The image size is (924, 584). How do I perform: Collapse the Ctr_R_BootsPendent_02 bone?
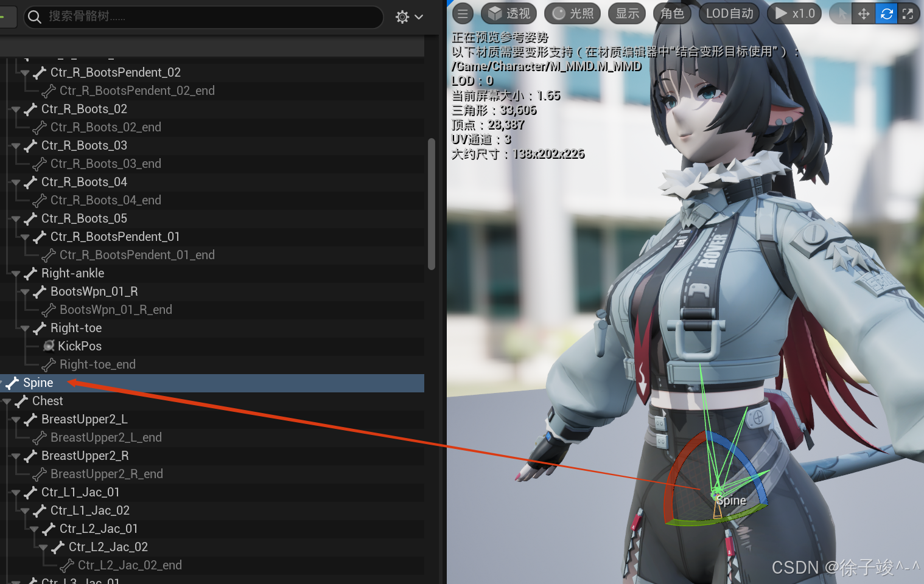coord(25,73)
